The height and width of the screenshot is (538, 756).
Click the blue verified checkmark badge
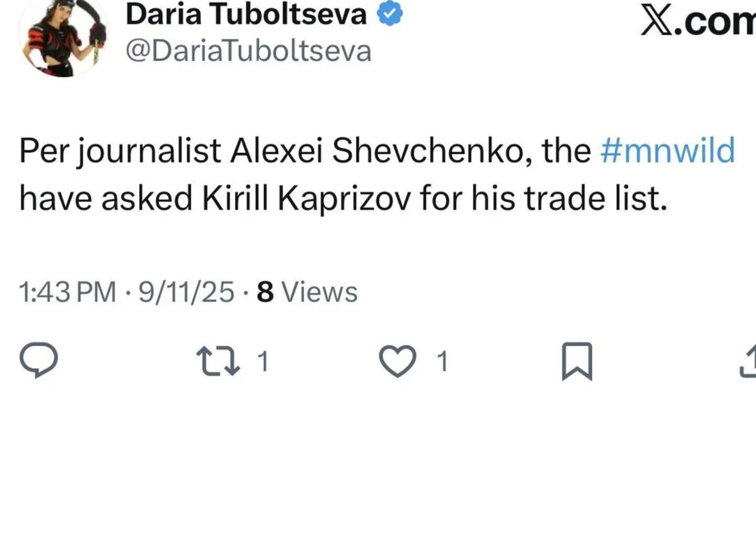pyautogui.click(x=390, y=14)
